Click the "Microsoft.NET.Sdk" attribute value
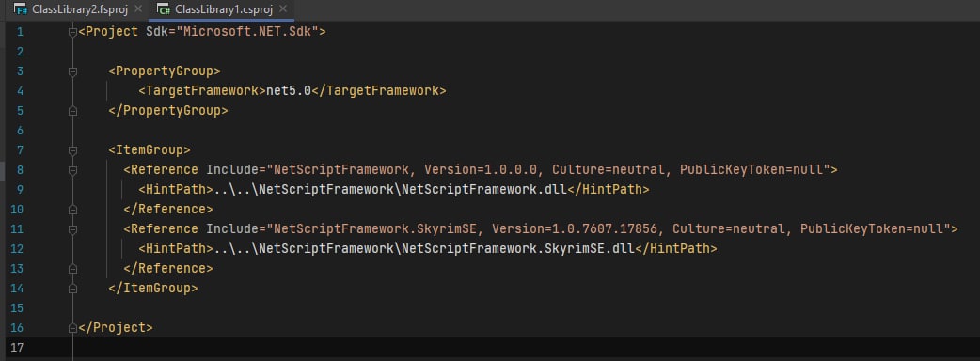Viewport: 980px width, 361px height. [x=247, y=32]
